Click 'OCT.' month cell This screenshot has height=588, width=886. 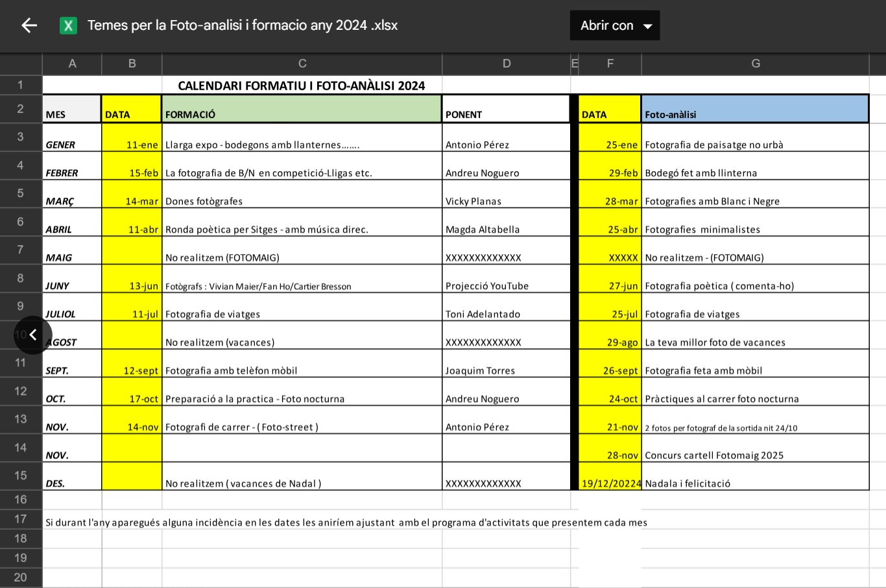pyautogui.click(x=72, y=392)
